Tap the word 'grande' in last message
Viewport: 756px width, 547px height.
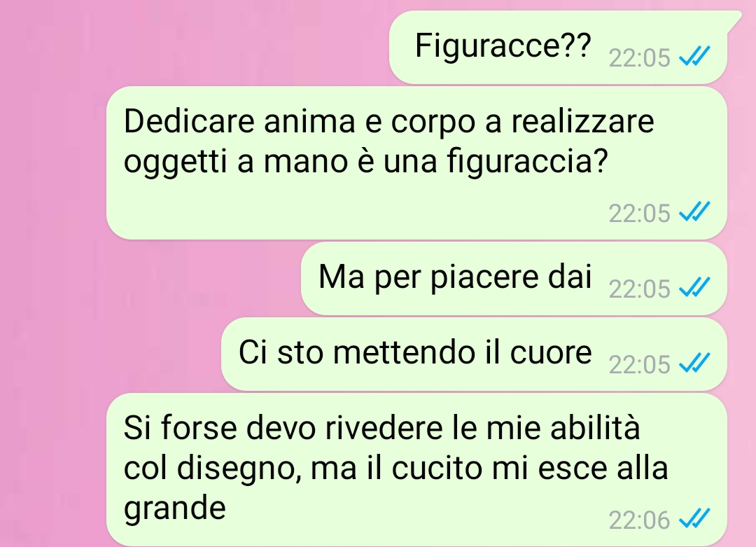(x=174, y=509)
